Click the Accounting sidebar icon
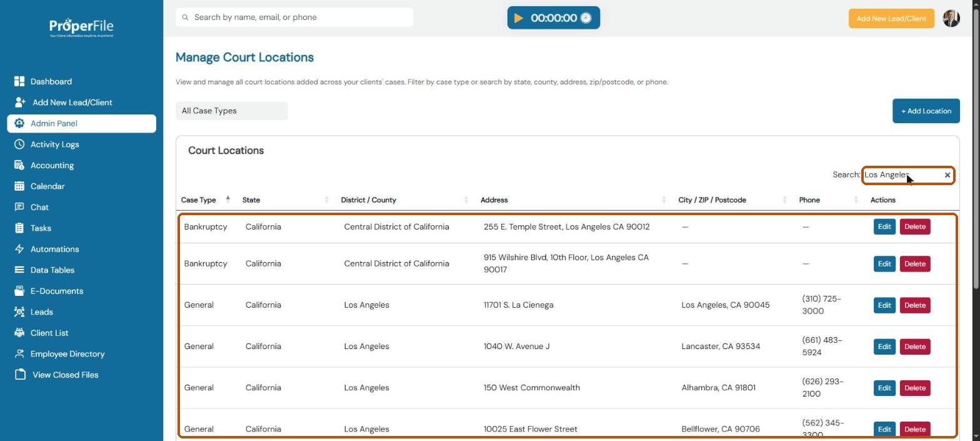The width and height of the screenshot is (980, 441). 19,165
